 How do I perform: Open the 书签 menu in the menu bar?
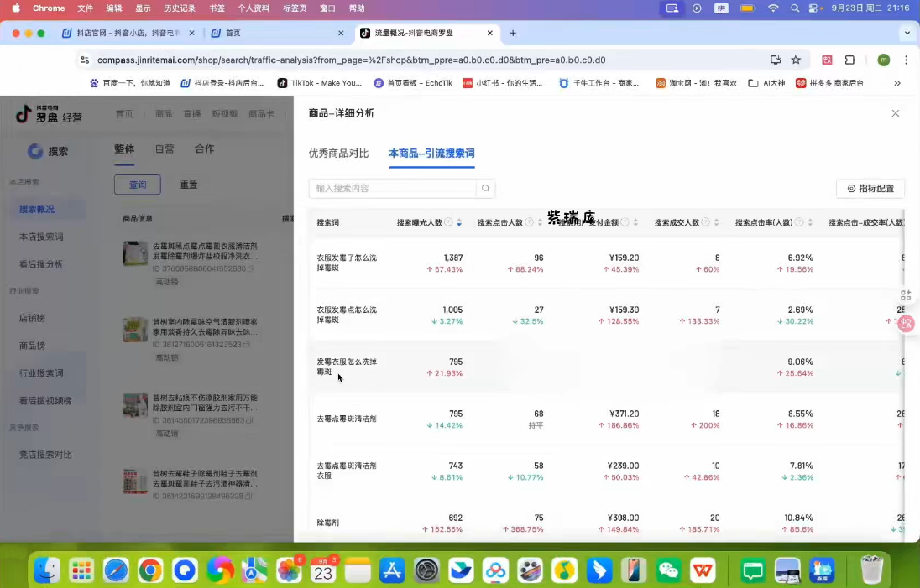coord(217,8)
